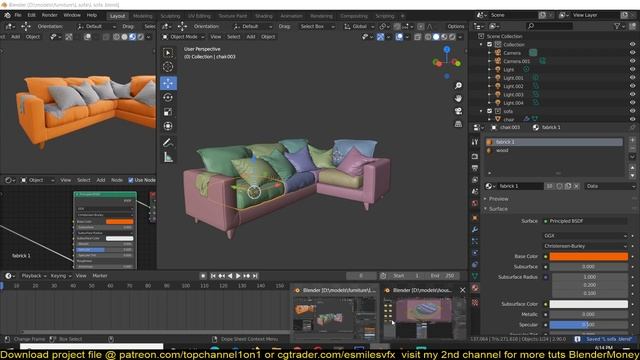Click the zoom magnifier viewport icon

(458, 86)
